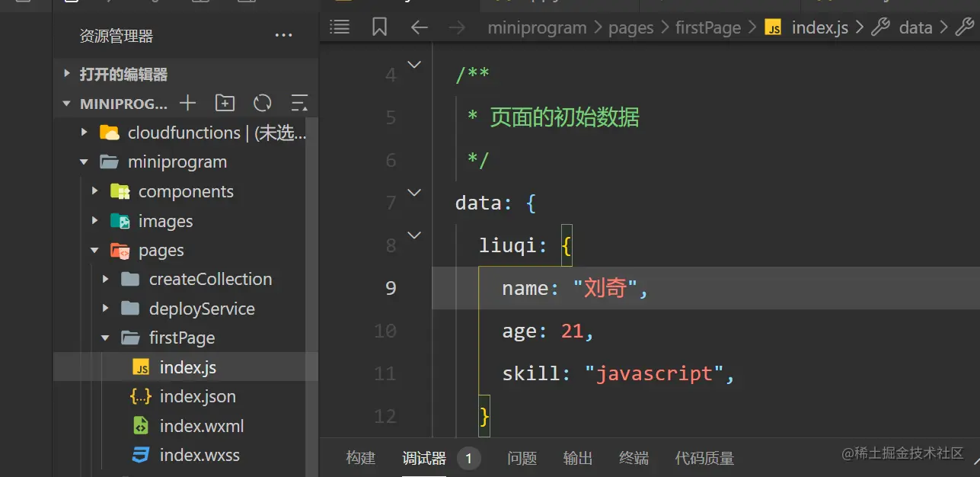Screen dimensions: 980x477
Task: Click the data breadcrumb segment
Action: [x=916, y=28]
